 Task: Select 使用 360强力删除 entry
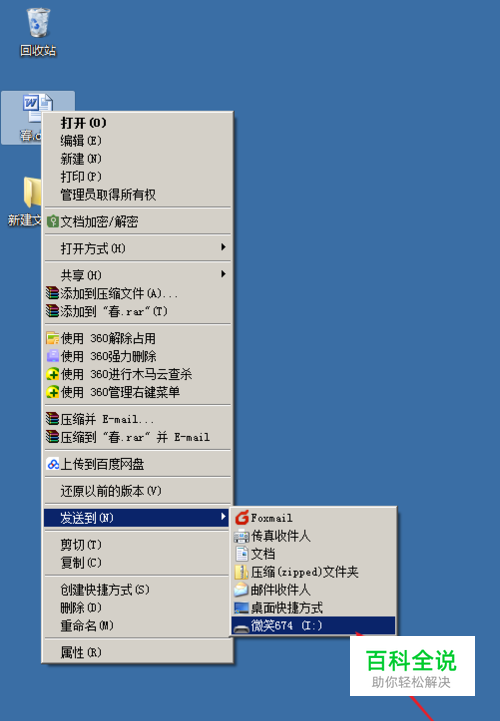coord(138,356)
